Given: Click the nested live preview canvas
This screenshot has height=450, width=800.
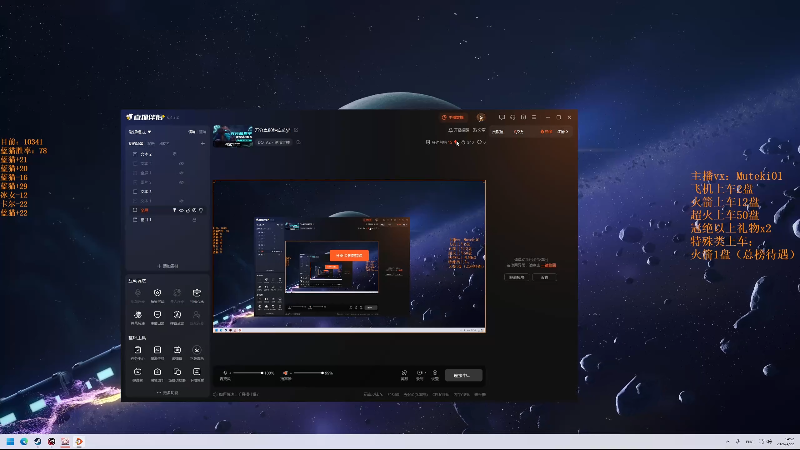Looking at the screenshot, I should pos(349,256).
